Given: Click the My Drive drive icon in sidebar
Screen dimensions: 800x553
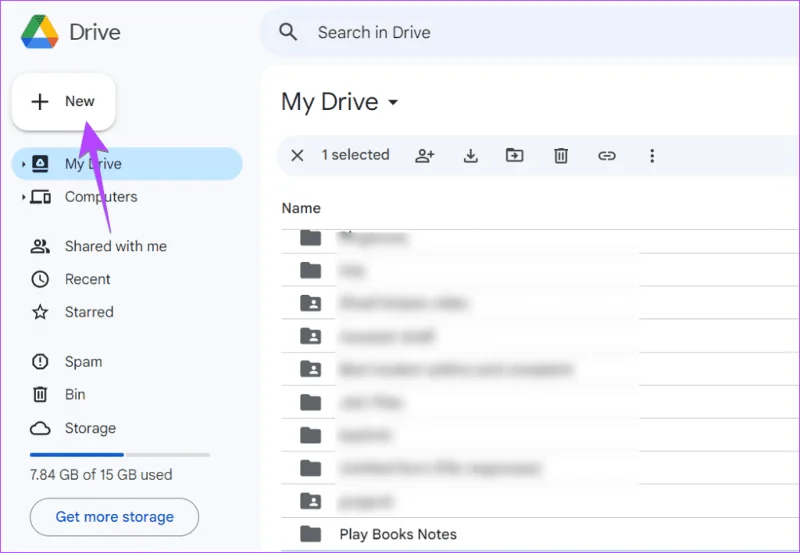Looking at the screenshot, I should [40, 164].
